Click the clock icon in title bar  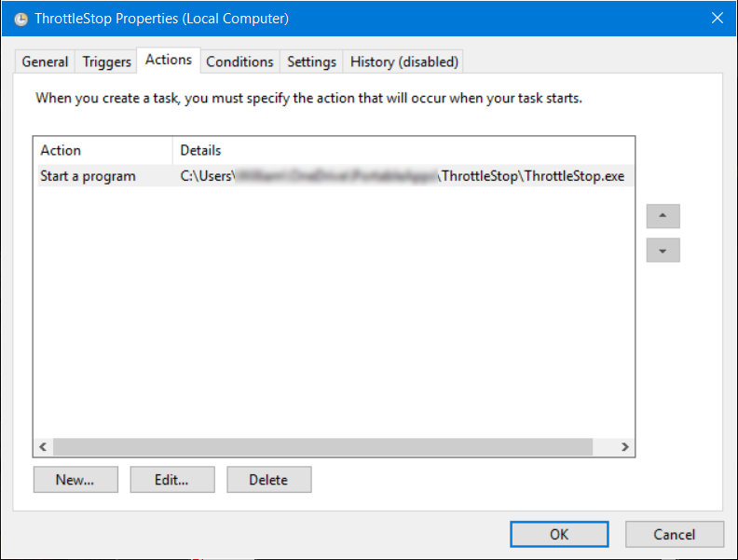point(20,20)
